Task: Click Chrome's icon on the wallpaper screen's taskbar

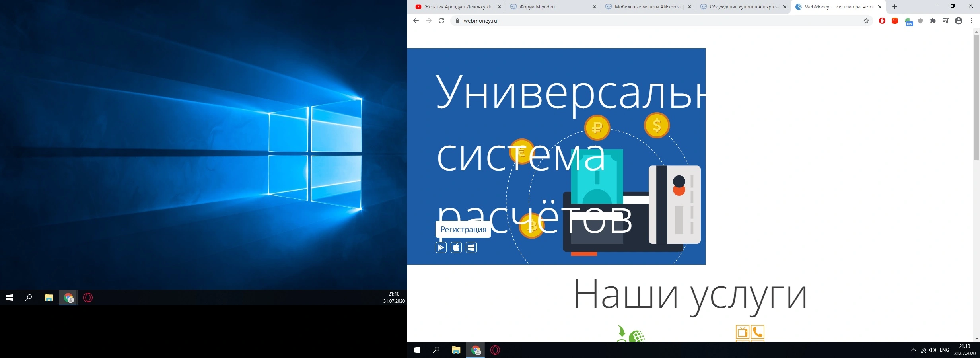Action: click(x=68, y=298)
